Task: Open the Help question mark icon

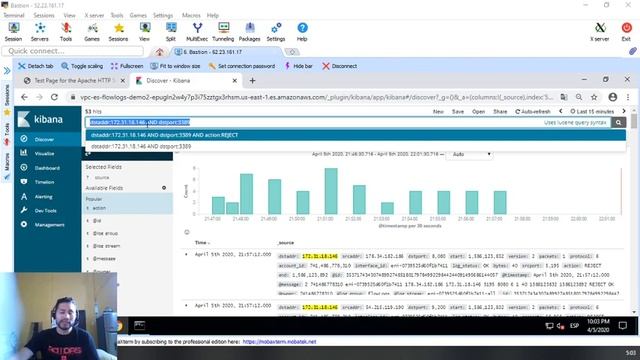Action: [302, 32]
